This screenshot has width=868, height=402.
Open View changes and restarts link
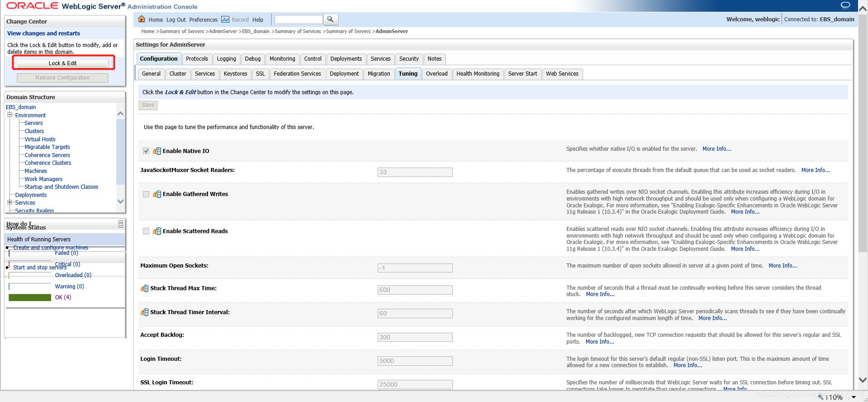43,33
